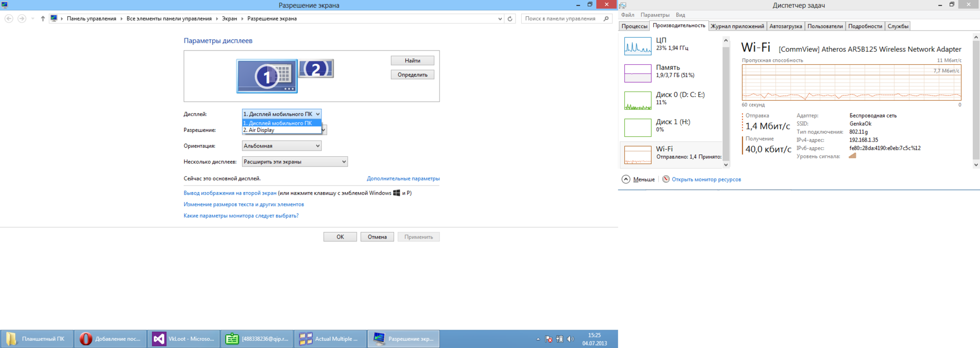The image size is (980, 348).
Task: Click the search magnifier icon
Action: [x=606, y=18]
